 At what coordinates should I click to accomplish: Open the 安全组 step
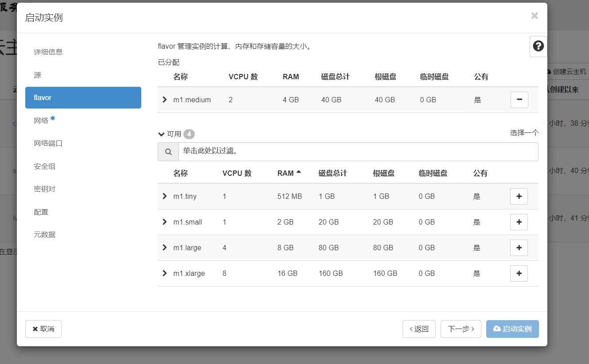pos(83,166)
